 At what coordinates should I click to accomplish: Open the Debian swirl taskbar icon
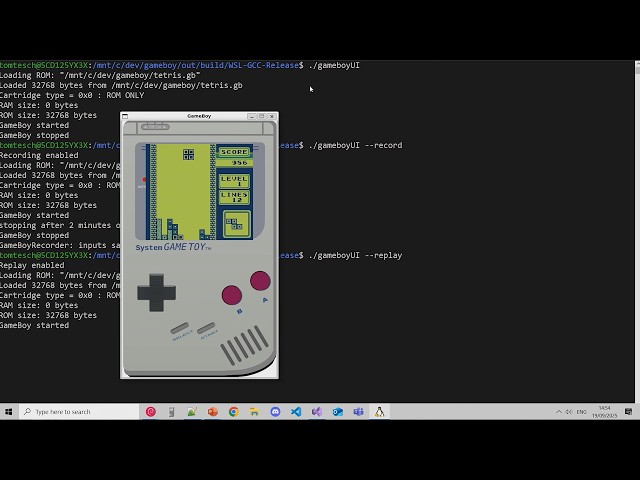(151, 412)
